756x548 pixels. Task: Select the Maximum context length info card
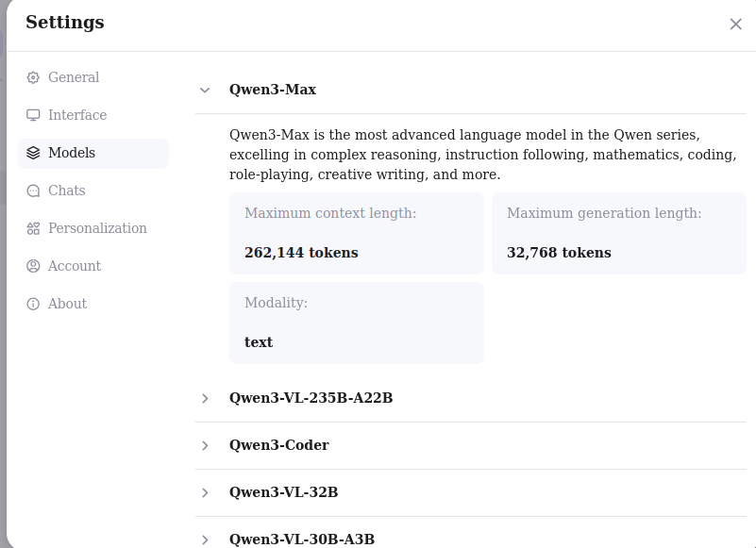[x=357, y=233]
